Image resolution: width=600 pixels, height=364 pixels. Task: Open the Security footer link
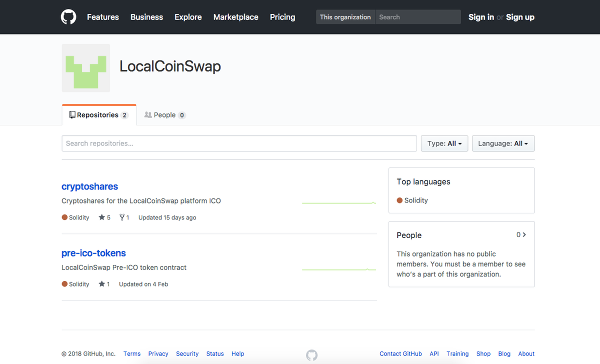pos(187,353)
